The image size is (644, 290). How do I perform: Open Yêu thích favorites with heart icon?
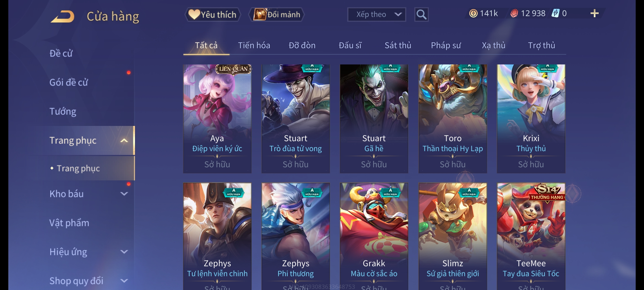coord(213,15)
